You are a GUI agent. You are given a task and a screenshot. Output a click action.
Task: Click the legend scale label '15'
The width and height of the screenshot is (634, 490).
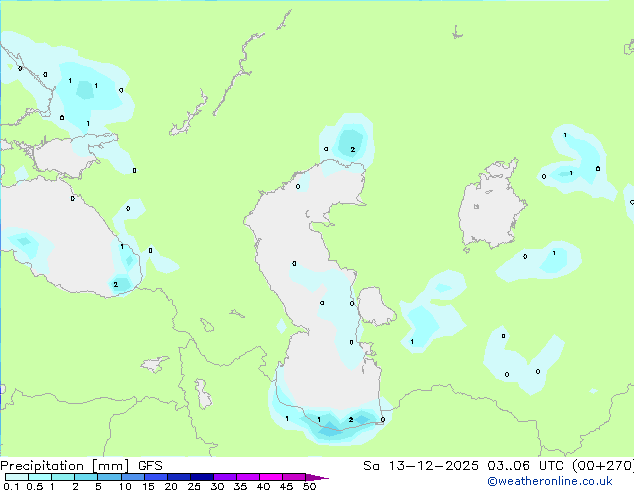(x=148, y=486)
